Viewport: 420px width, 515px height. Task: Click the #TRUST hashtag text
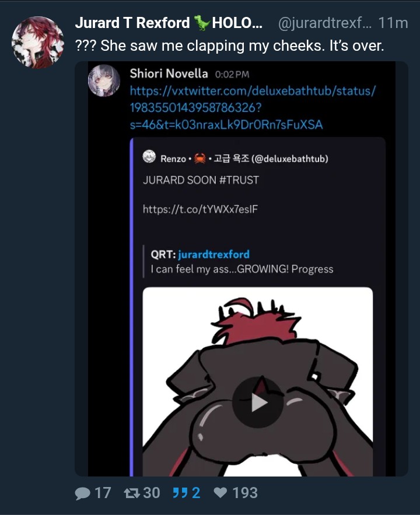[239, 180]
